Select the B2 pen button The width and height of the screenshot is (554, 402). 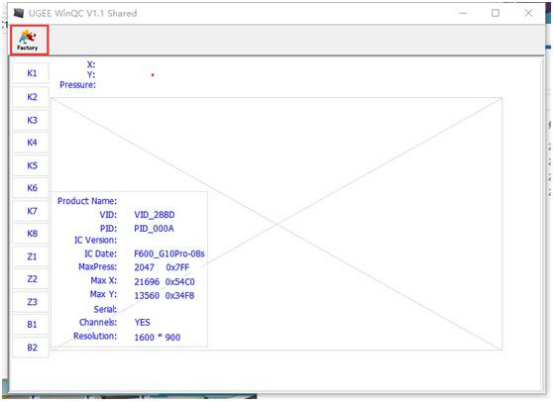[31, 348]
